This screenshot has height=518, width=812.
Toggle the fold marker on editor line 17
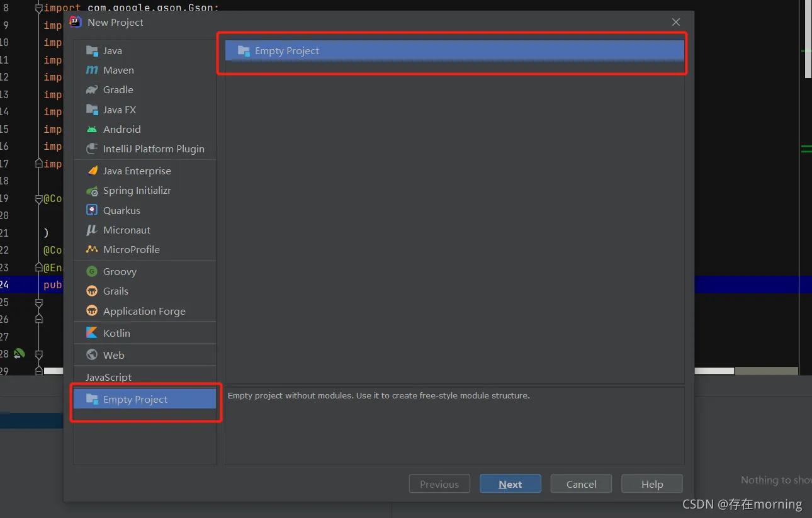pos(39,164)
